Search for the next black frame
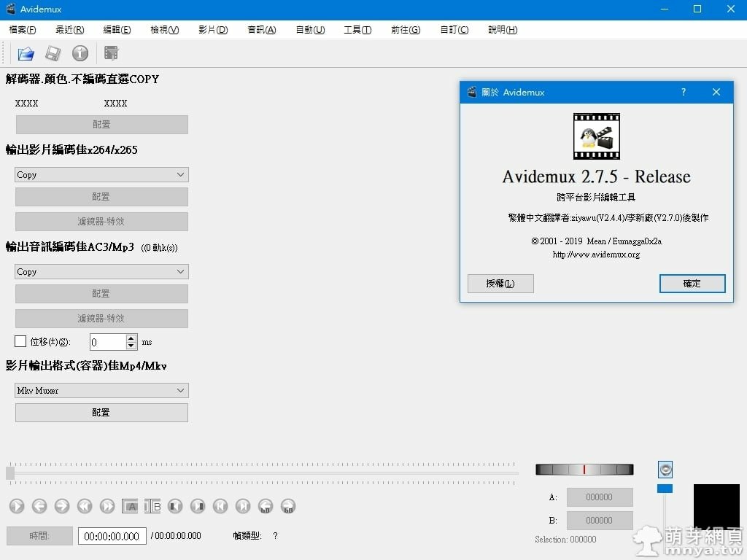The height and width of the screenshot is (560, 747). coord(198,506)
